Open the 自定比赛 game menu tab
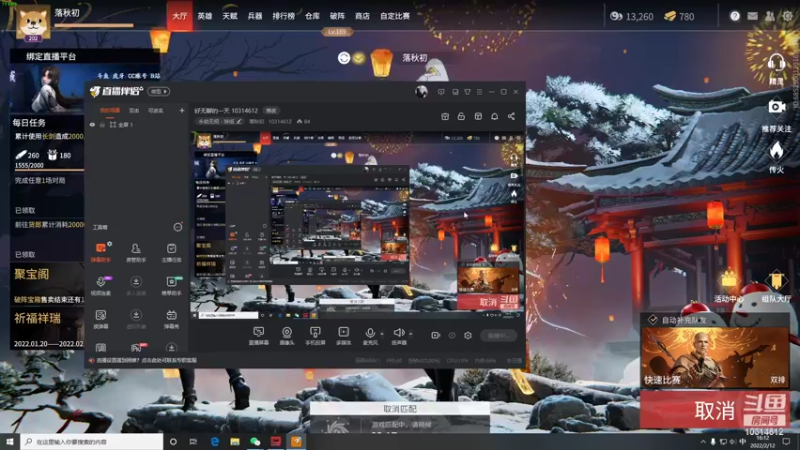800x450 pixels. coord(395,16)
